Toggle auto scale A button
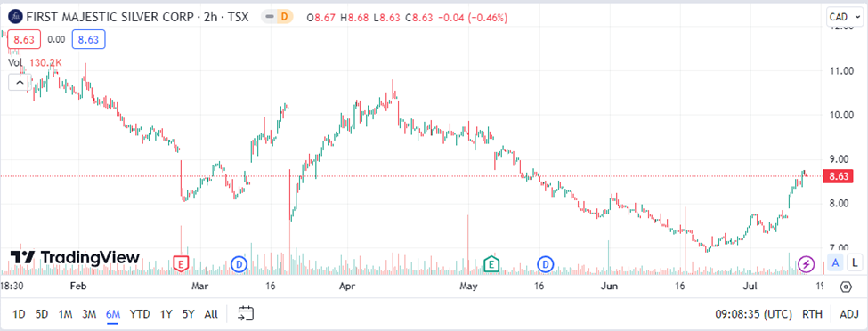 836,262
